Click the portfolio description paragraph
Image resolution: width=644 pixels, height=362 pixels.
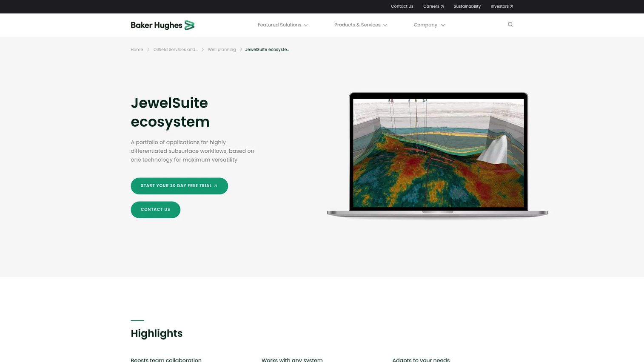(192, 151)
